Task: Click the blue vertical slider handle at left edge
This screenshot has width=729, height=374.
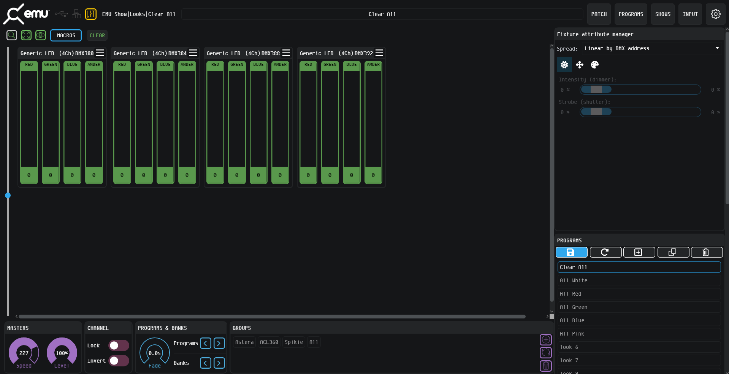Action: click(x=8, y=195)
